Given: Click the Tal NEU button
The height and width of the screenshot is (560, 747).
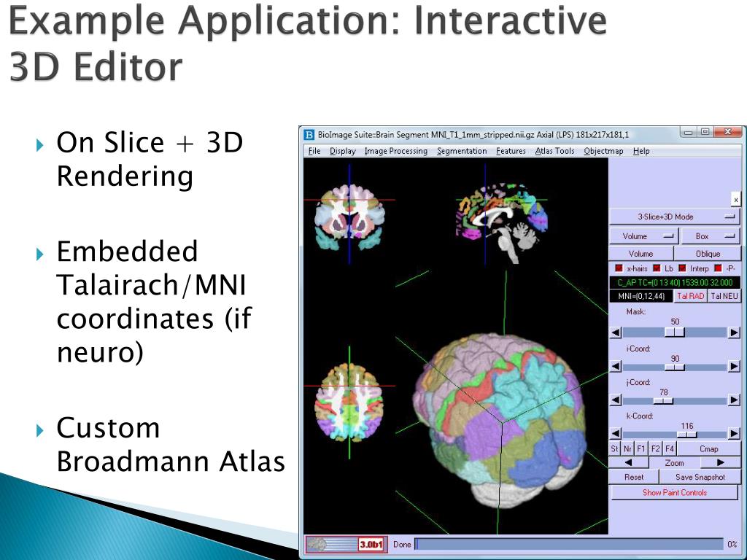Looking at the screenshot, I should 724,296.
